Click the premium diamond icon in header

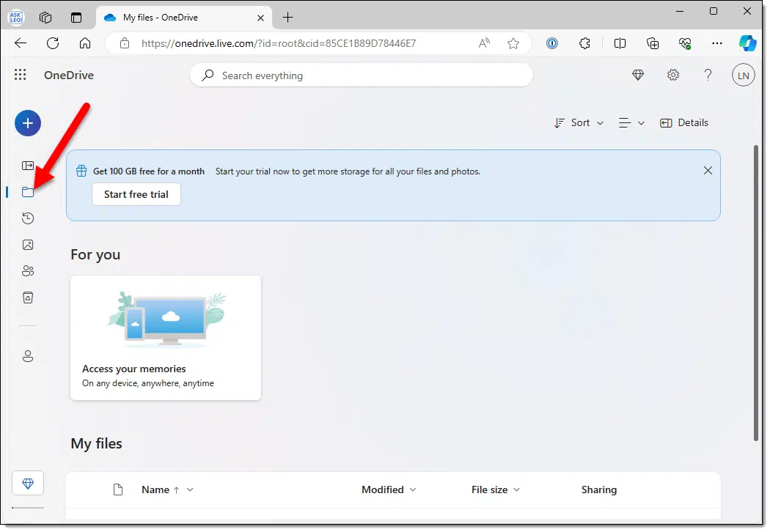click(637, 75)
